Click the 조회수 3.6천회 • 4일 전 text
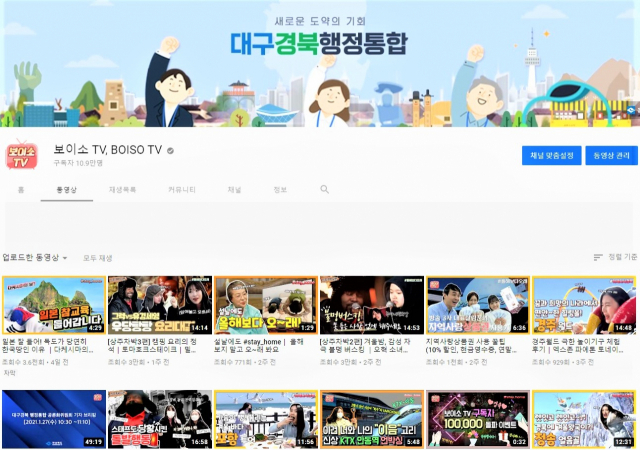Viewport: 640px width, 450px height. pyautogui.click(x=36, y=362)
